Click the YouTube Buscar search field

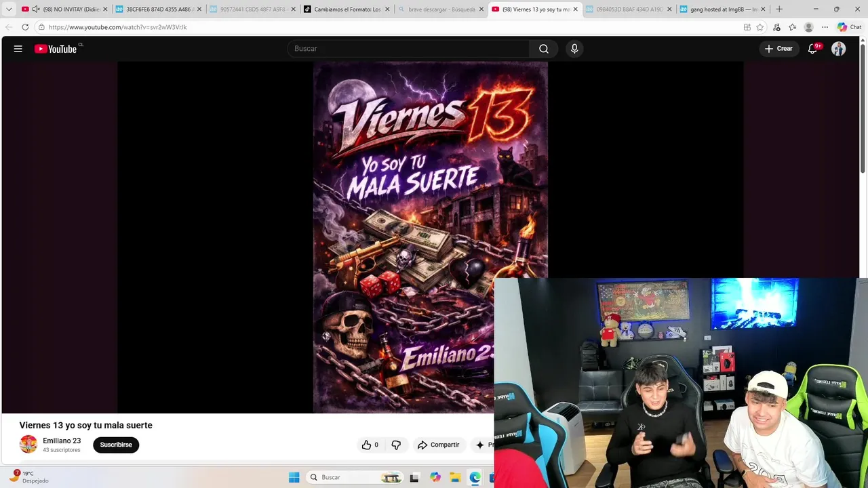(x=409, y=49)
